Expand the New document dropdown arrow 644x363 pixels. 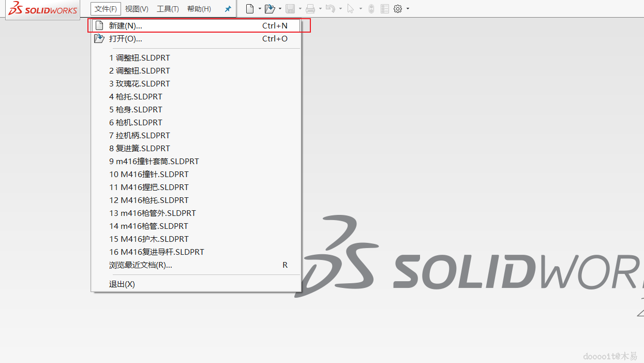(260, 9)
